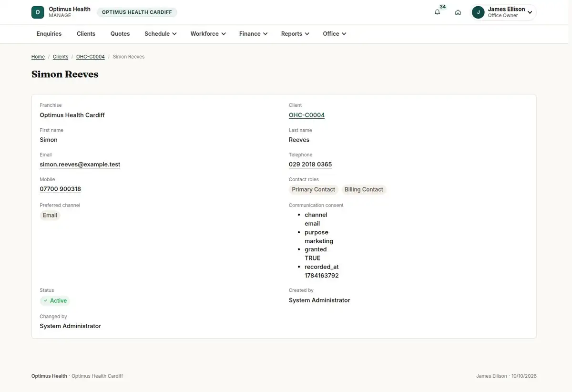Click the Optimus Health logo icon

38,12
